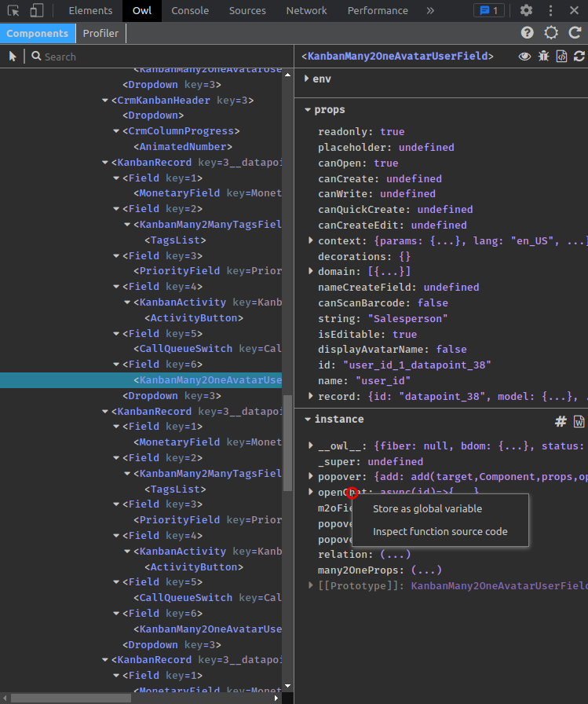Click the document icon next to instance
The image size is (588, 704).
click(x=579, y=421)
